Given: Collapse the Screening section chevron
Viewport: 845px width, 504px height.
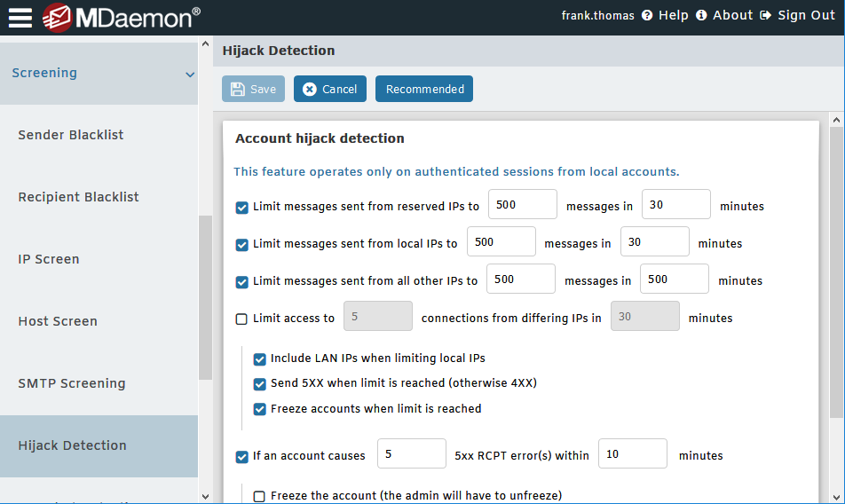Looking at the screenshot, I should (190, 75).
